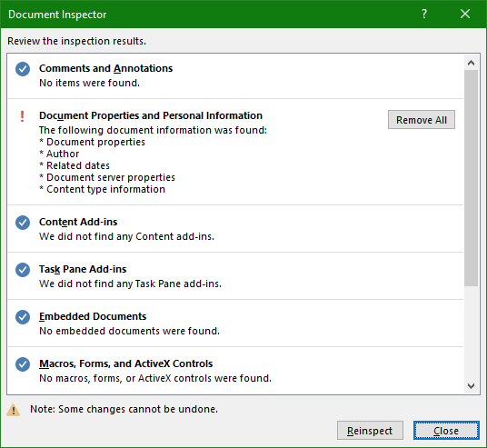Click 'Note: Some changes cannot be undone.'
Screen dimensions: 487x448
tap(124, 409)
